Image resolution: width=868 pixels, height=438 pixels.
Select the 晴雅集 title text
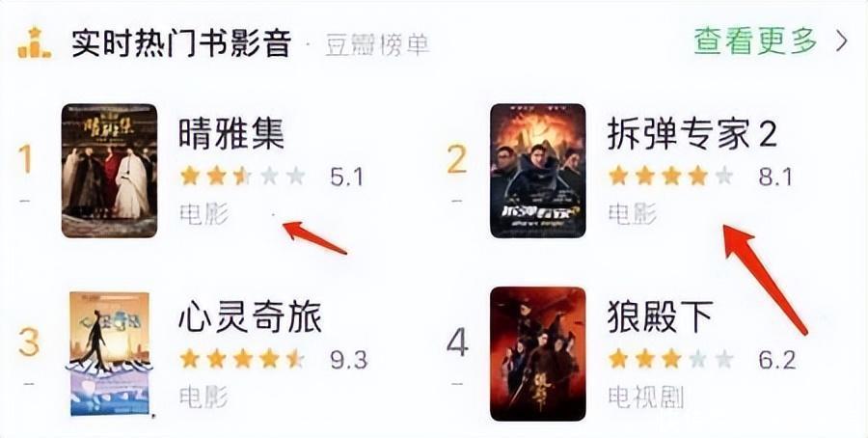tap(231, 133)
